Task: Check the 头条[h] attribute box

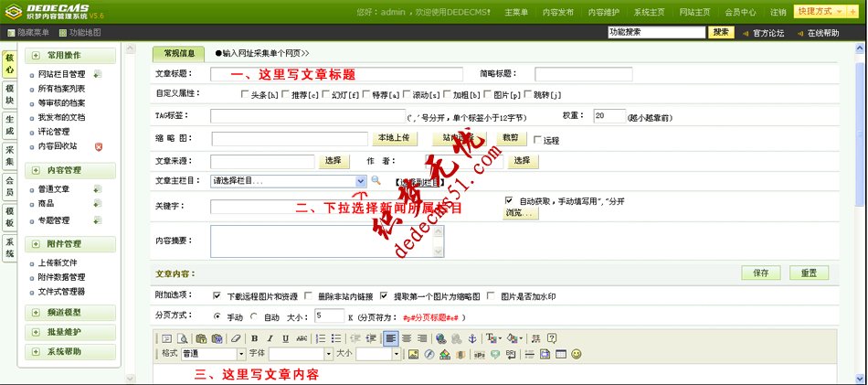Action: (245, 94)
